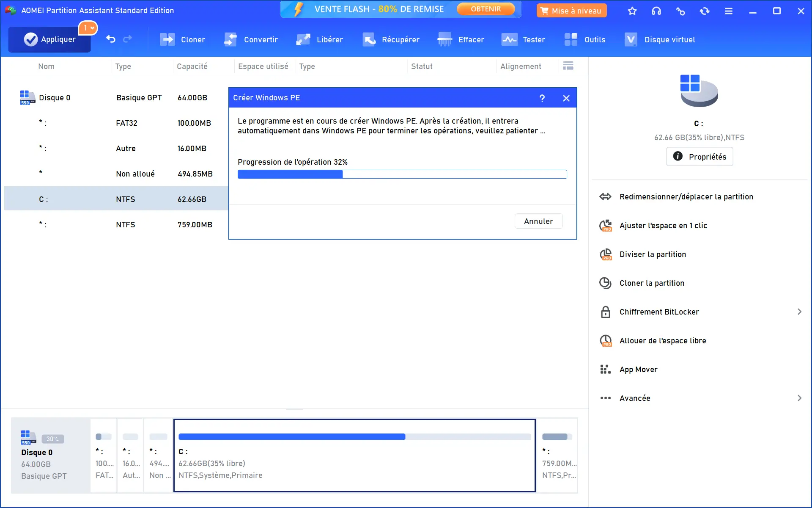812x508 pixels.
Task: Select the Autre 16.00MB partition row
Action: pos(116,149)
